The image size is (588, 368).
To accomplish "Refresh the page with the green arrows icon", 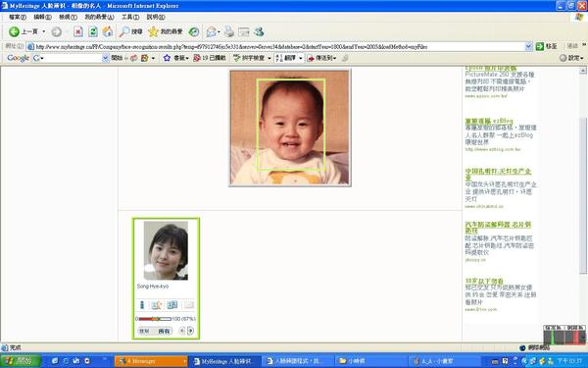I will point(93,32).
